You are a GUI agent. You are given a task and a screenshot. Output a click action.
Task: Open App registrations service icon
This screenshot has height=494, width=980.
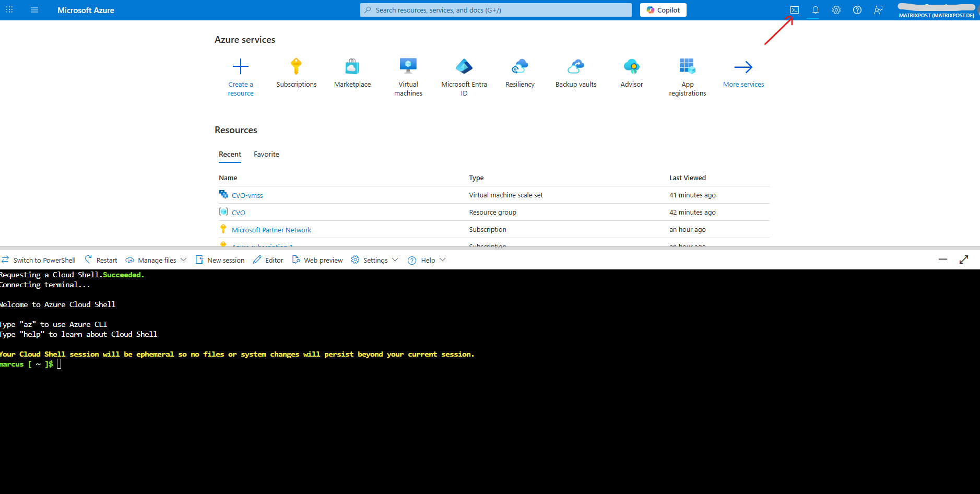pos(688,66)
